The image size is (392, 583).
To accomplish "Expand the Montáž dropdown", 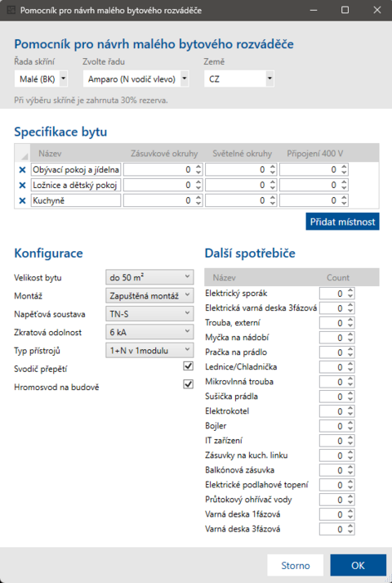I will click(x=149, y=296).
